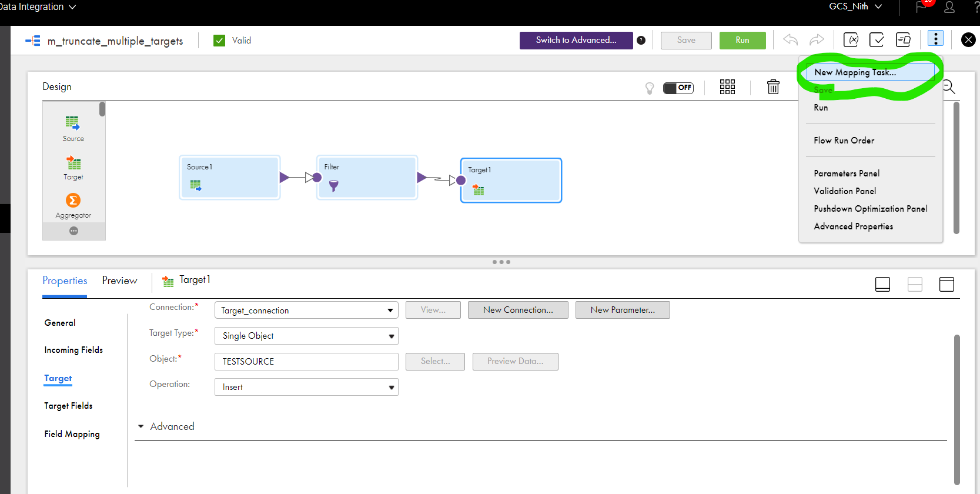Screen dimensions: 980x494
Task: Open Parameters Panel from menu
Action: (x=847, y=173)
